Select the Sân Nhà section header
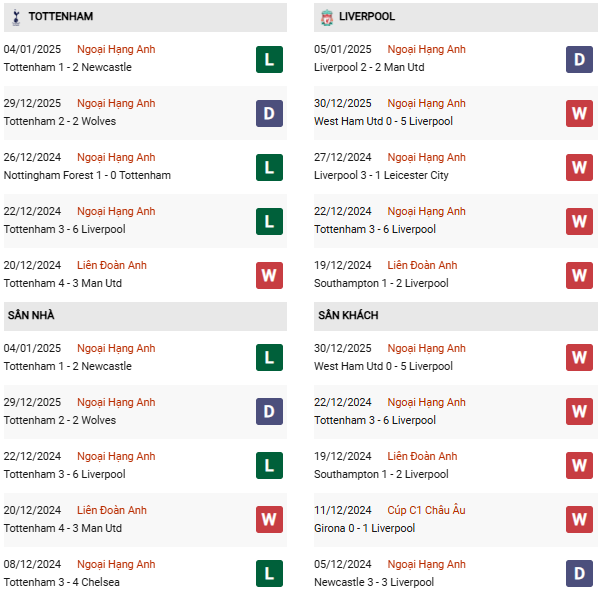This screenshot has width=600, height=596. click(145, 316)
